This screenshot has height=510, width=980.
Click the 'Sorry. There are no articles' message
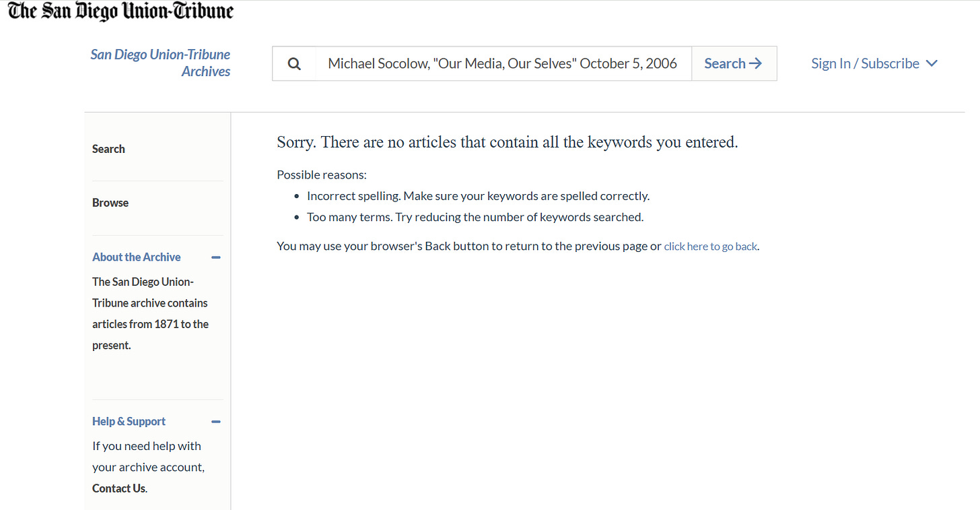(x=508, y=142)
